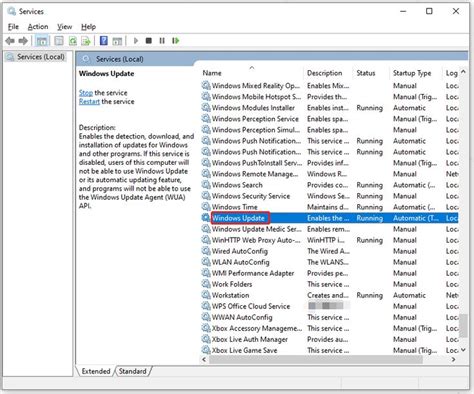Sort by the Startup Type column header
This screenshot has height=394, width=474.
click(x=415, y=73)
